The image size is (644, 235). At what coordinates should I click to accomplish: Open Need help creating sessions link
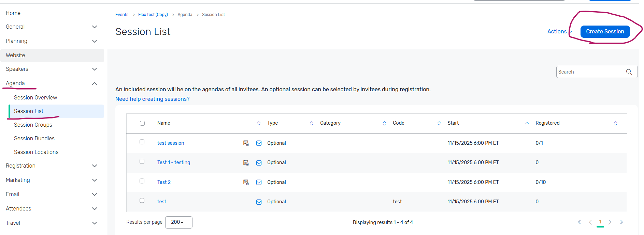tap(152, 99)
